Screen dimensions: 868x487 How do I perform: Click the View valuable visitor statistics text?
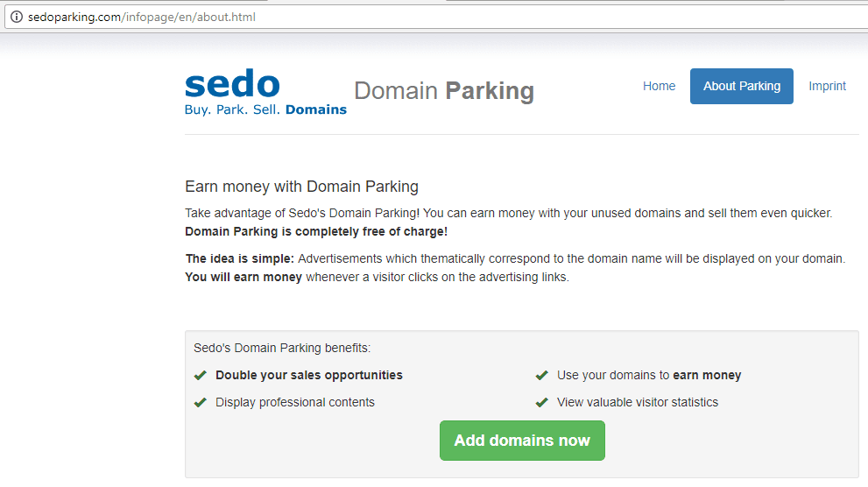click(637, 402)
